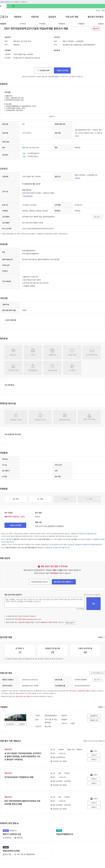This screenshot has width=105, height=868.
Task: Jump to the 근무조건 section tab
Action: click(x=23, y=24)
